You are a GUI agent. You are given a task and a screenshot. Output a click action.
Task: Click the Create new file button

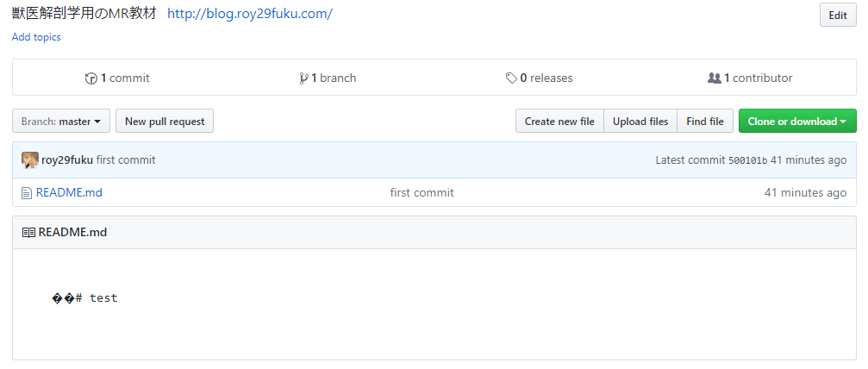point(559,121)
